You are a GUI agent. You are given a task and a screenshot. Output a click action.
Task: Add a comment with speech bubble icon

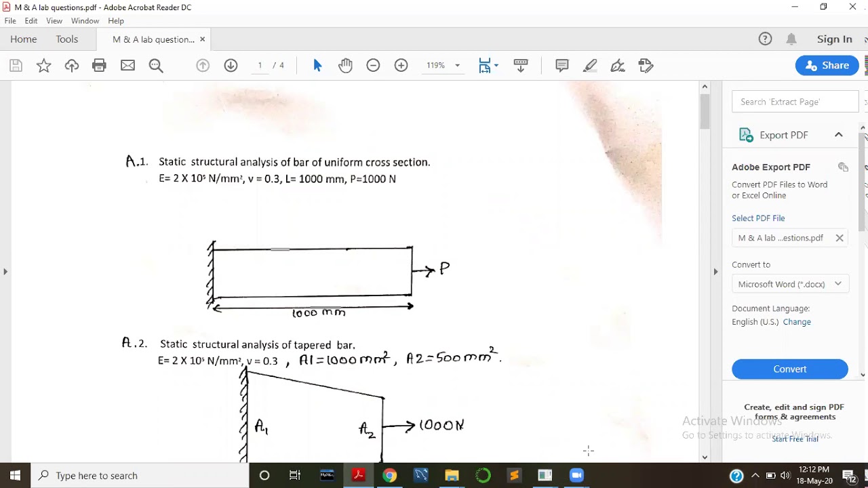[x=562, y=66]
